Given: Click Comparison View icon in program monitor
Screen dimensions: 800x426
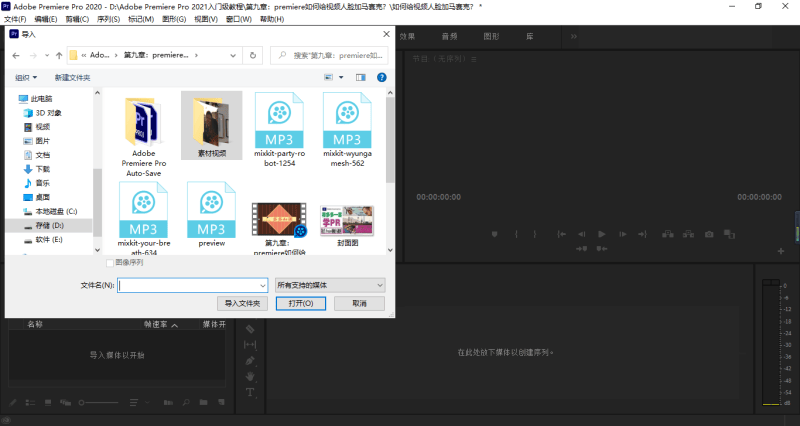Looking at the screenshot, I should [730, 234].
